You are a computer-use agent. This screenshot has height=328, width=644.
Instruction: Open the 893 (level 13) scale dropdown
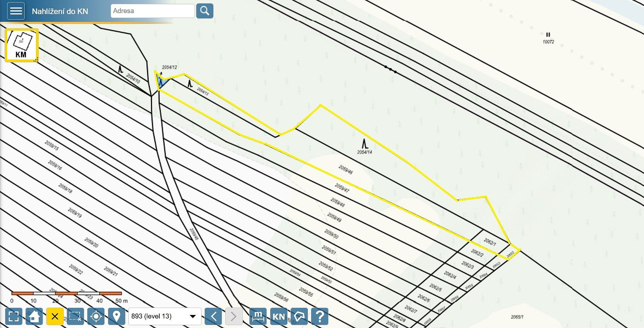coord(165,316)
